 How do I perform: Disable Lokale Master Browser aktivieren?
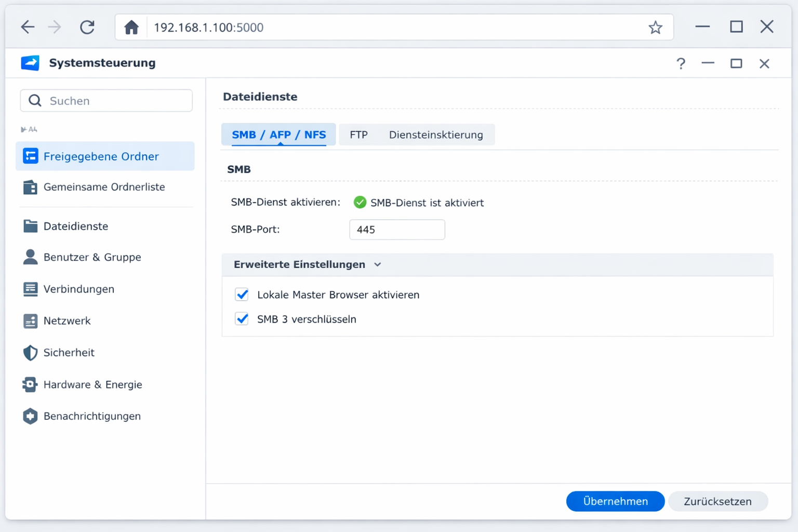pyautogui.click(x=242, y=295)
